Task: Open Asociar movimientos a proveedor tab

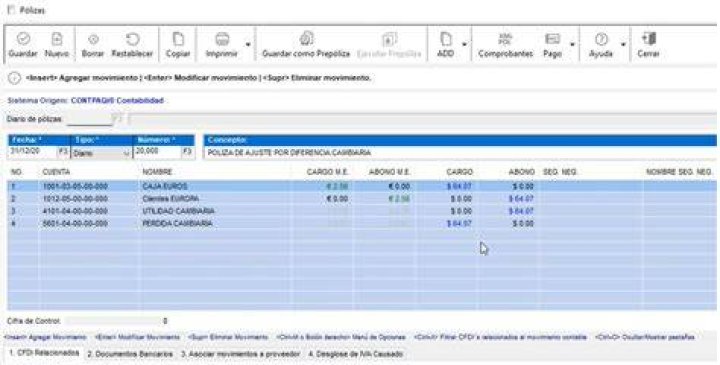Action: (x=240, y=354)
